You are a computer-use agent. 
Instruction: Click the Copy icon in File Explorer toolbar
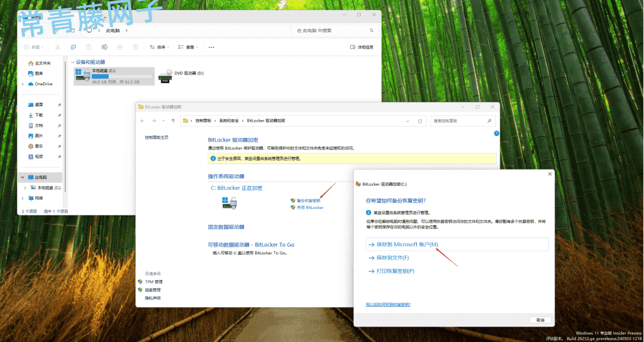tap(73, 47)
